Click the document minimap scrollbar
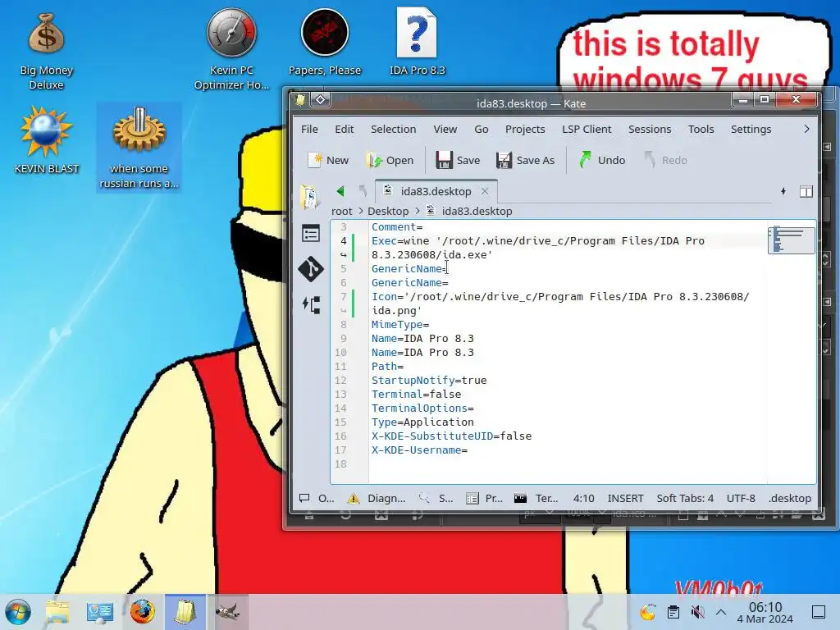This screenshot has width=840, height=630. click(792, 240)
